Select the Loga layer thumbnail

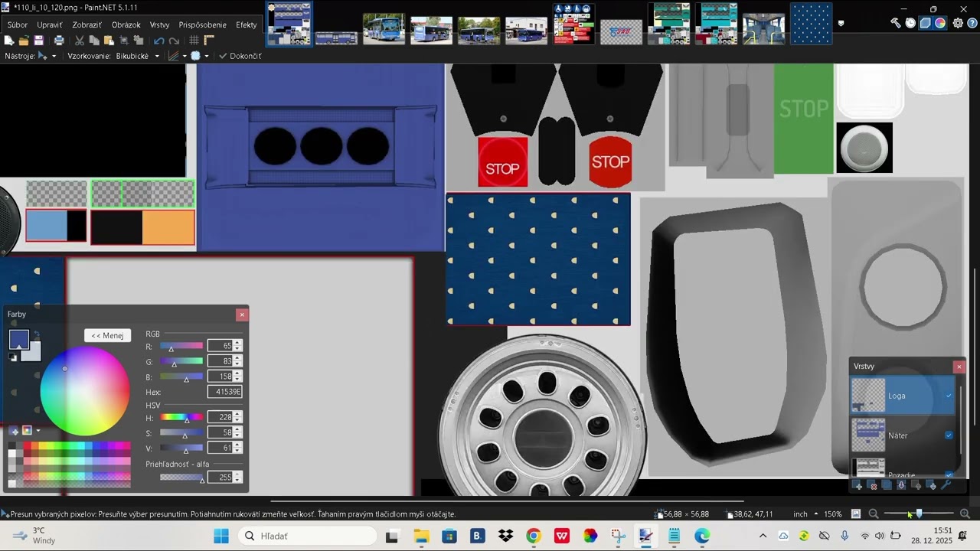pyautogui.click(x=868, y=396)
